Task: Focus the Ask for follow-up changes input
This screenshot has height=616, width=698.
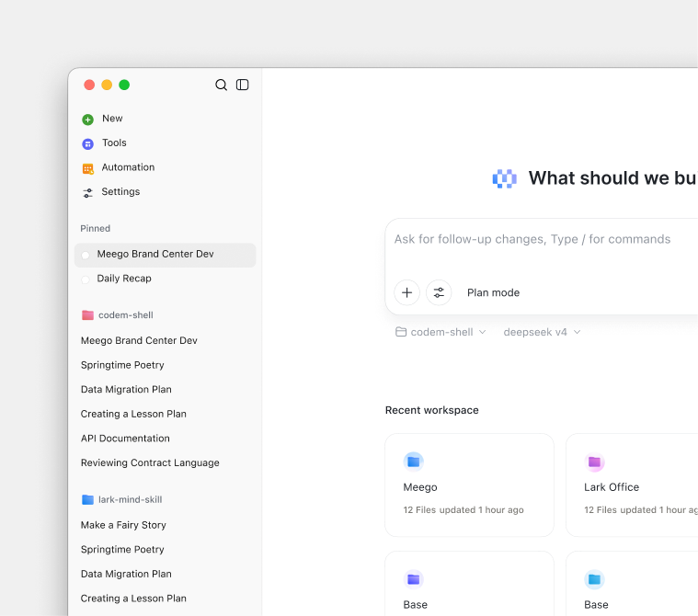Action: [532, 239]
